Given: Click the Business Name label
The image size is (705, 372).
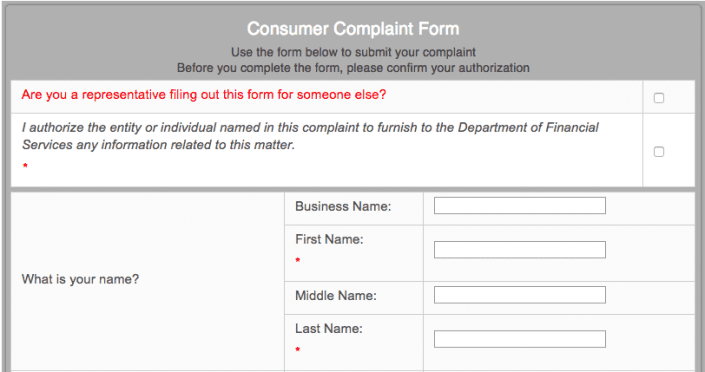Looking at the screenshot, I should pos(343,206).
